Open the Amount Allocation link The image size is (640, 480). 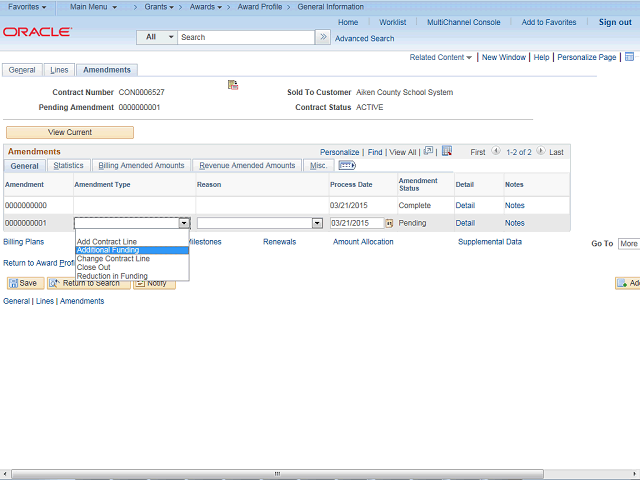click(x=363, y=242)
